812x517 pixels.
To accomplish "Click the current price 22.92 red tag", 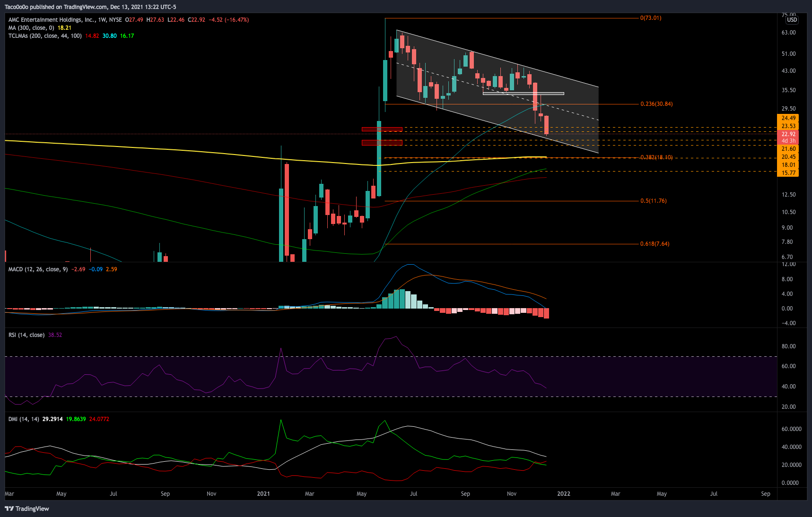I will point(788,134).
